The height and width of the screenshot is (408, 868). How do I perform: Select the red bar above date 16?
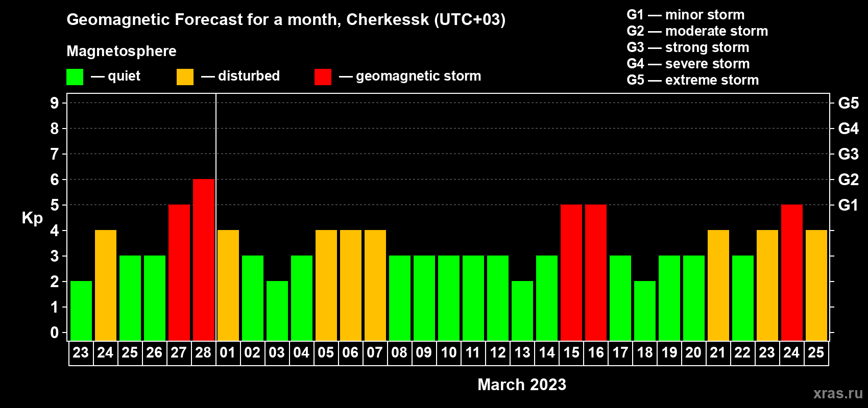coord(596,273)
